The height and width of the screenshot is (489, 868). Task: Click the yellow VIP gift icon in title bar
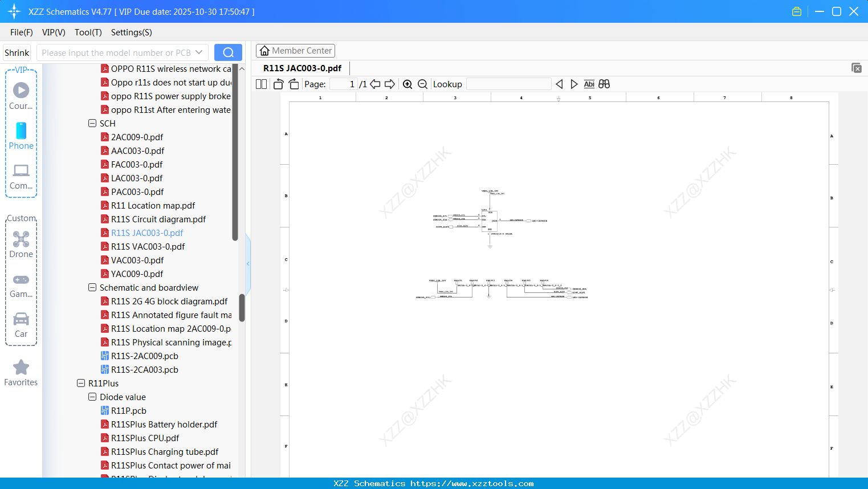(x=797, y=11)
